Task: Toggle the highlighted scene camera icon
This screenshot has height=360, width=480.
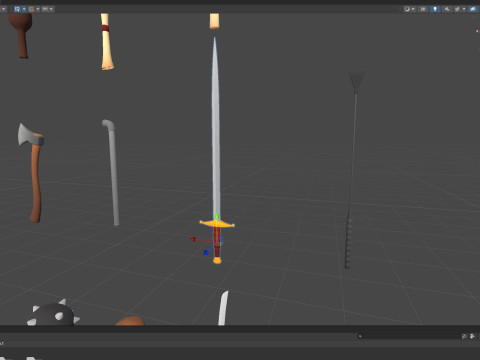Action: 473,9
